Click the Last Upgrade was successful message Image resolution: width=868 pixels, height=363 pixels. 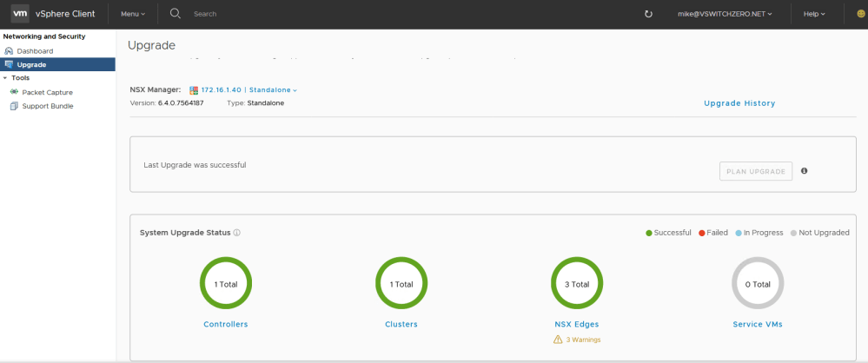pyautogui.click(x=195, y=165)
